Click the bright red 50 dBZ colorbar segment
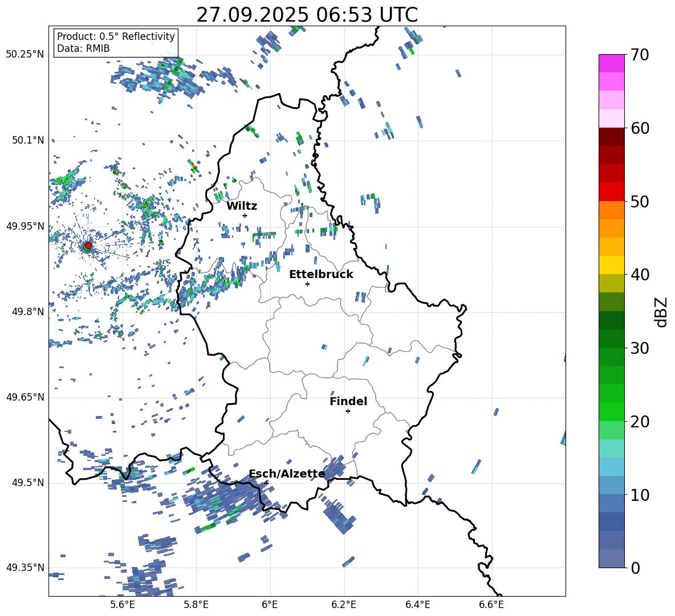The width and height of the screenshot is (675, 616). pyautogui.click(x=611, y=192)
